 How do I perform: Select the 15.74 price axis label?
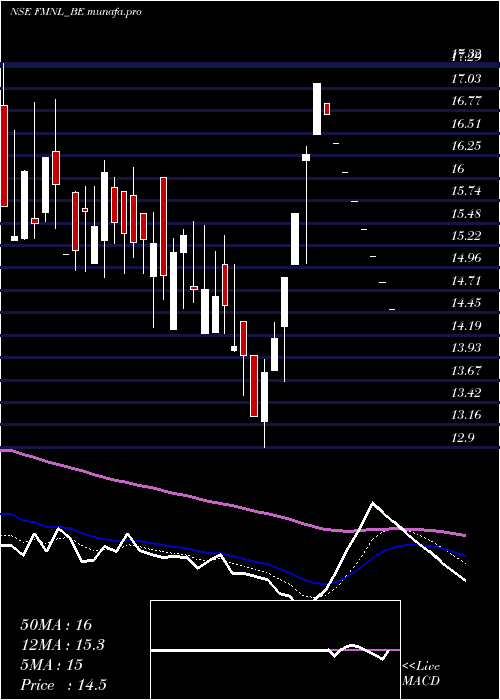point(466,191)
